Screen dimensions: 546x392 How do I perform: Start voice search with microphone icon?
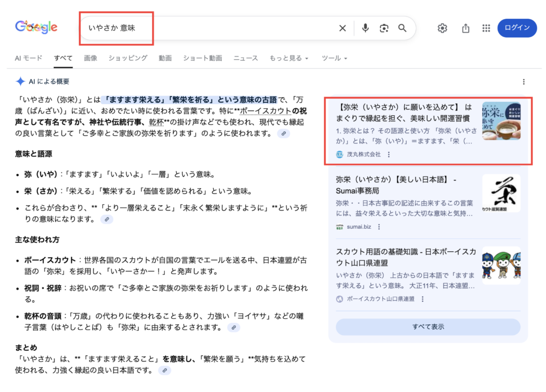pos(365,28)
